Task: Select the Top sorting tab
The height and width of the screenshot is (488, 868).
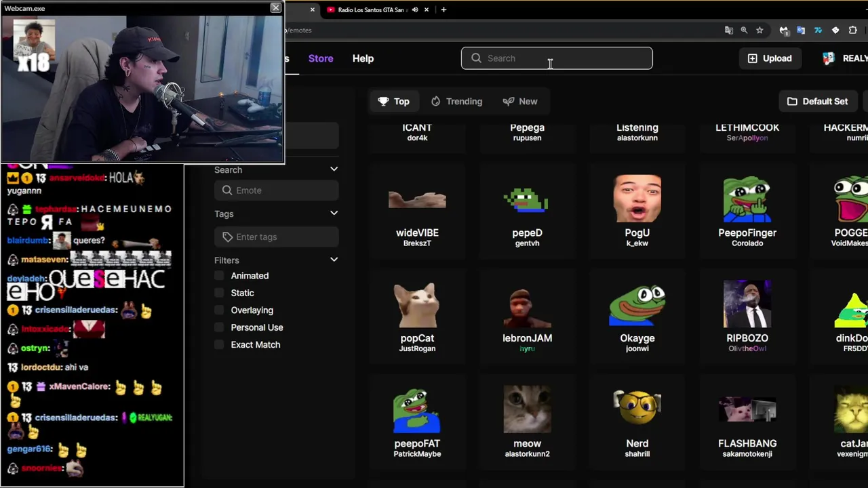Action: [x=394, y=101]
